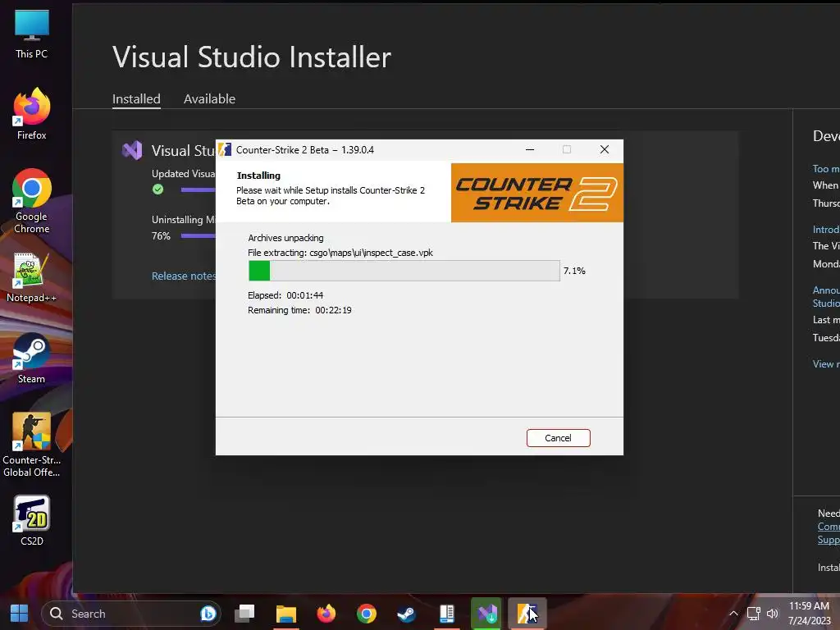Select the CS2D desktop shortcut
This screenshot has height=630, width=840.
[32, 521]
